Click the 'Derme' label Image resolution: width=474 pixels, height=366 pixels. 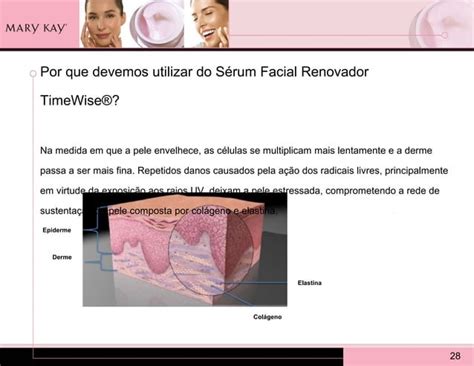62,257
